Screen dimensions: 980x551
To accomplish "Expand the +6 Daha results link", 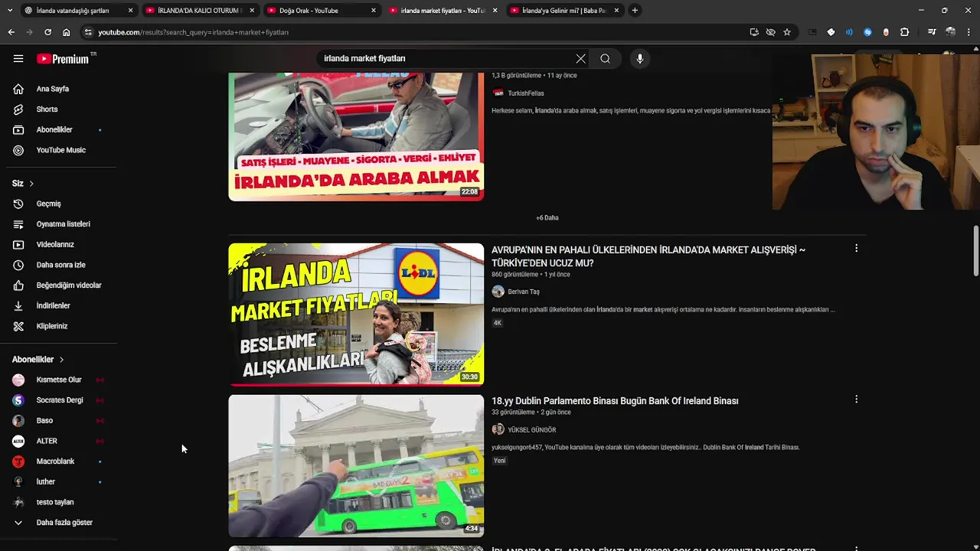I will click(547, 217).
